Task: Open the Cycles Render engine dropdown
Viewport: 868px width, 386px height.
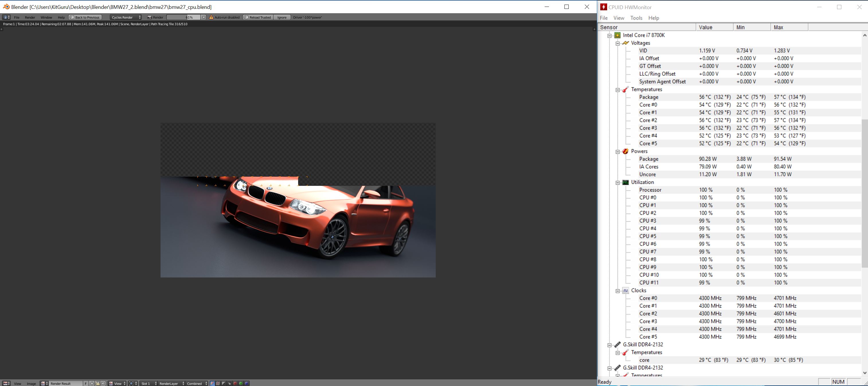Action: [126, 17]
